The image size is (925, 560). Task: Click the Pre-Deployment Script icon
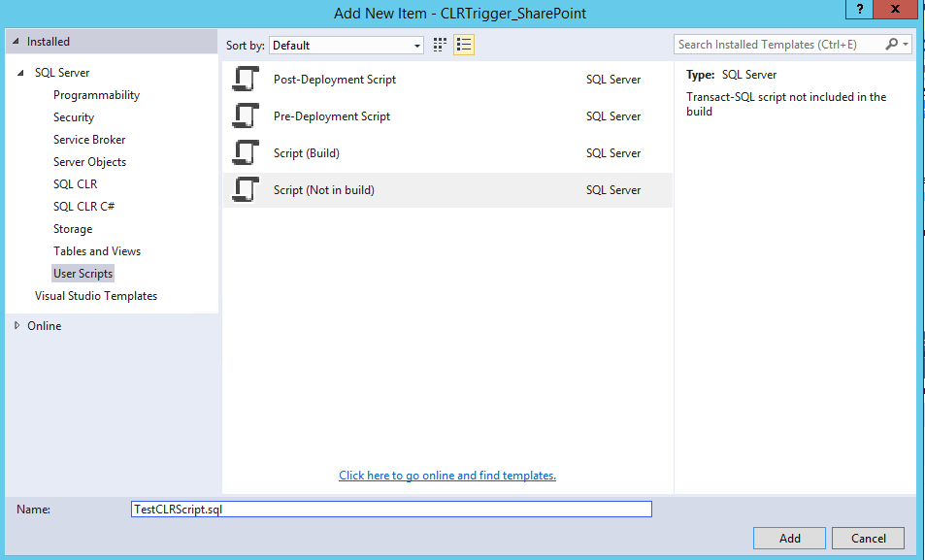[x=246, y=115]
